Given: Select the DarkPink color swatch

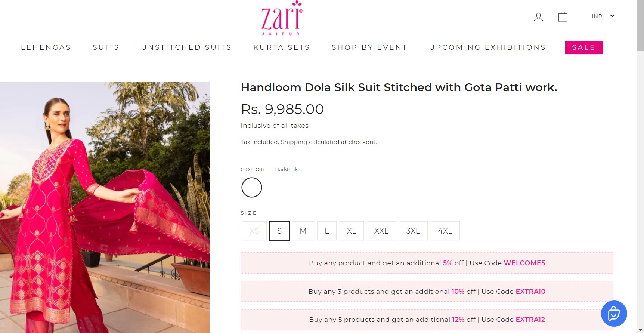Looking at the screenshot, I should pos(252,187).
